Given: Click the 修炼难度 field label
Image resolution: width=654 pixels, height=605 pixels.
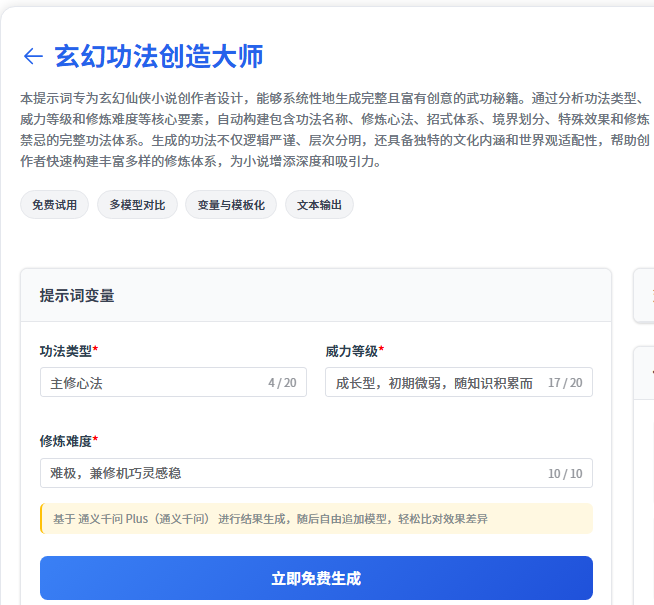Looking at the screenshot, I should (68, 441).
